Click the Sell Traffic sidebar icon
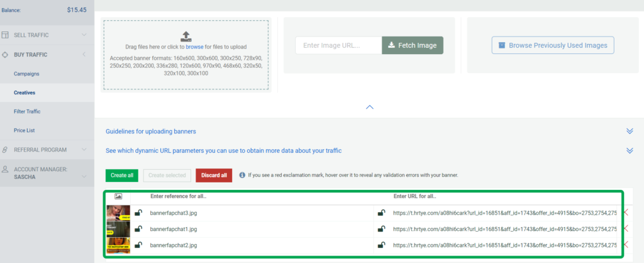This screenshot has height=263, width=644. (5, 35)
